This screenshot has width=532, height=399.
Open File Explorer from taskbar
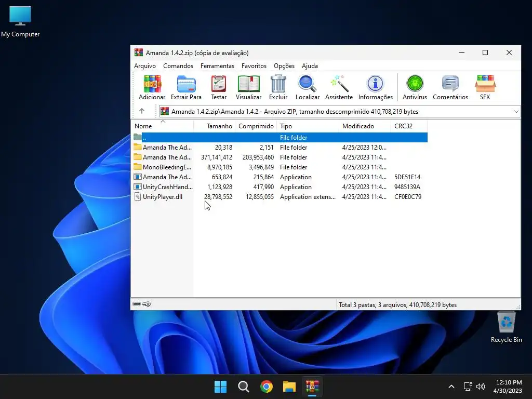(289, 387)
